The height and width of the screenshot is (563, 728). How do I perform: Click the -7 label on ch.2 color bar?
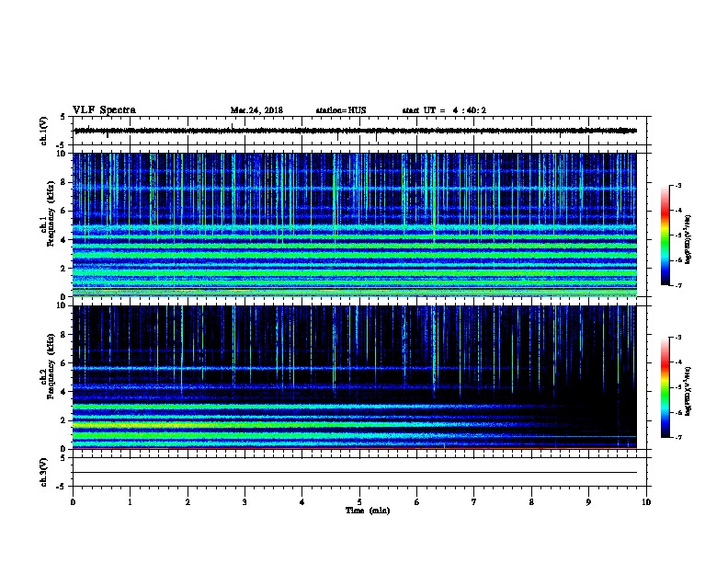[677, 437]
